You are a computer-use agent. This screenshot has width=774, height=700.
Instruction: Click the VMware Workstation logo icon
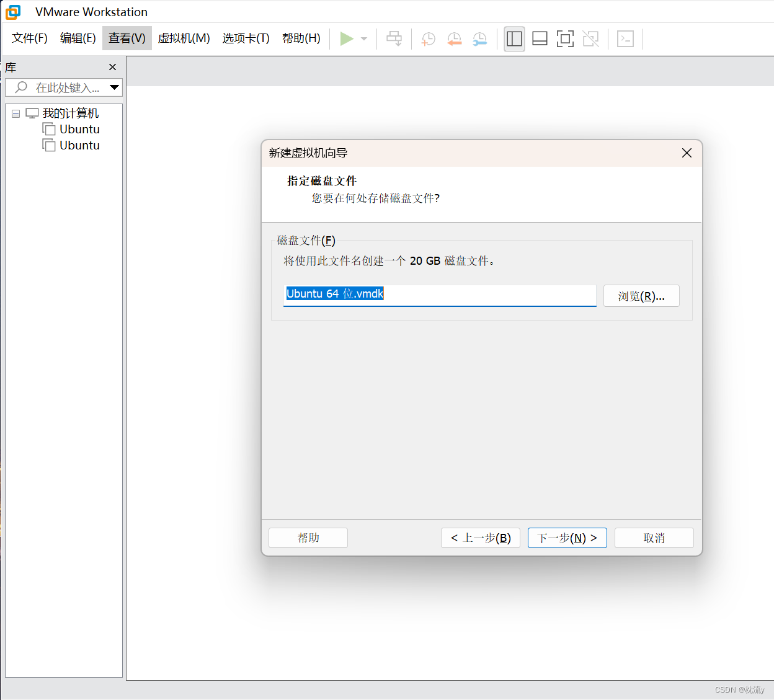click(x=13, y=12)
